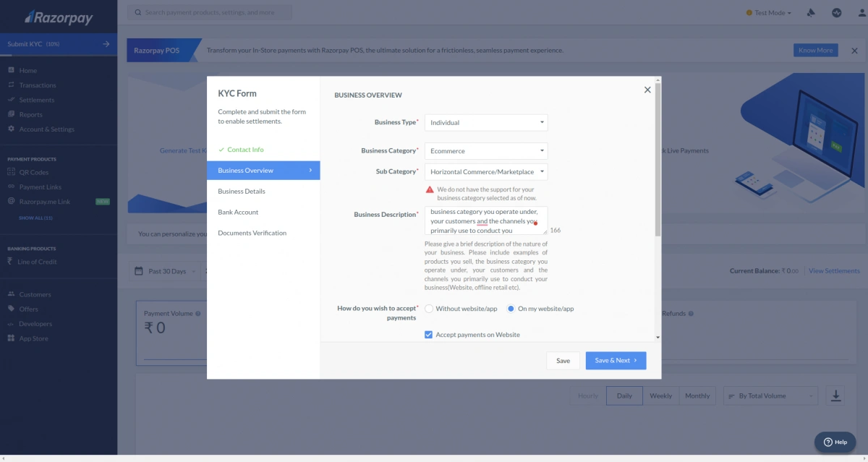868x462 pixels.
Task: Click the Submit KYC progress bar
Action: click(59, 43)
